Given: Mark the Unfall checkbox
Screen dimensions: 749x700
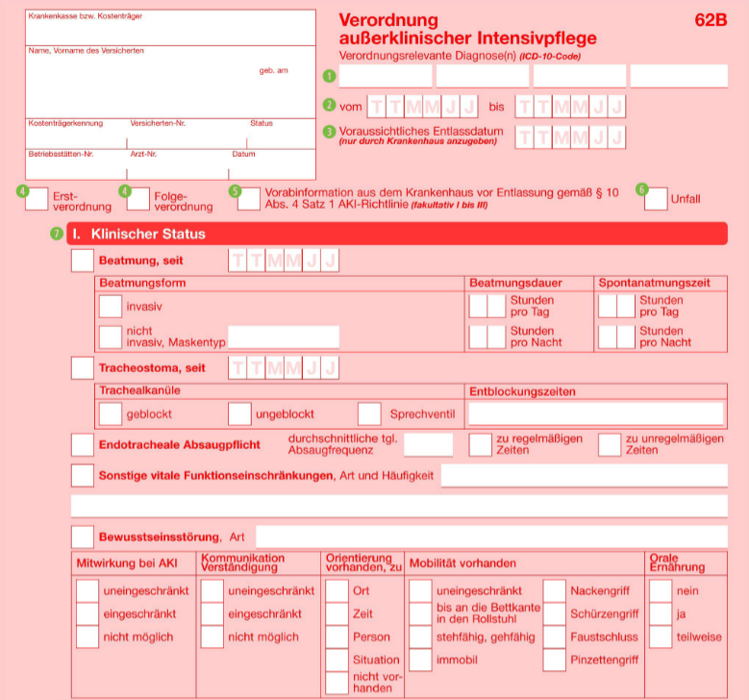Looking at the screenshot, I should pos(656,199).
